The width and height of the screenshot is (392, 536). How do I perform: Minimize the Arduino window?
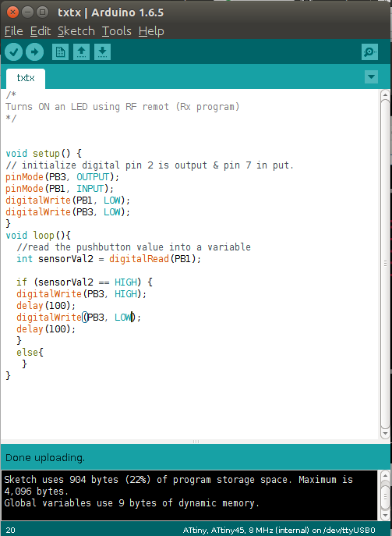(x=27, y=12)
